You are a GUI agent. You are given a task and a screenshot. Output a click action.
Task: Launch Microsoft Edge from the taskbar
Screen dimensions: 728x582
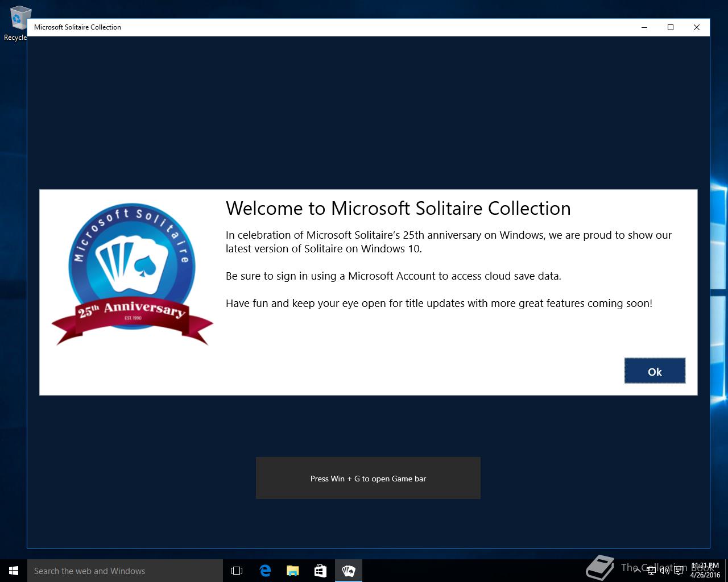click(x=265, y=571)
